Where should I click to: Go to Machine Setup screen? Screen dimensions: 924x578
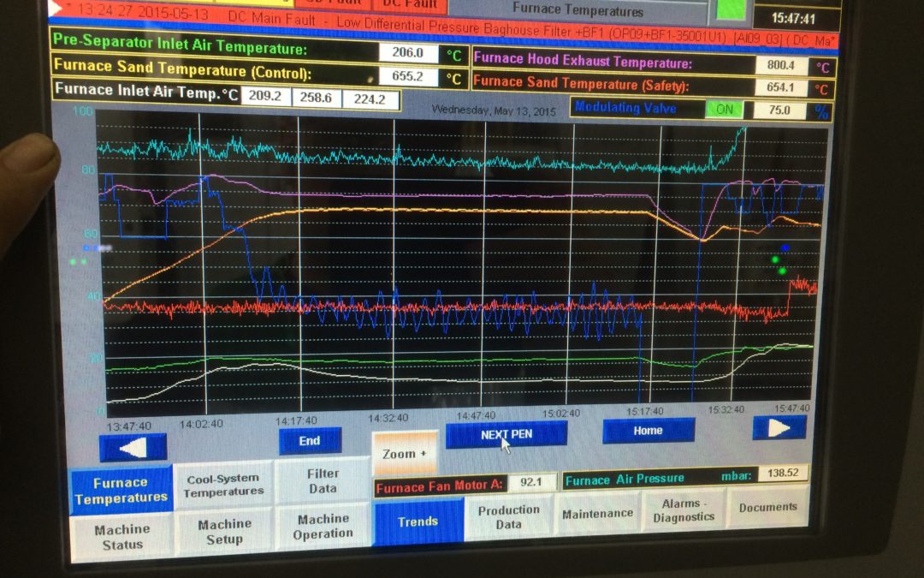point(224,532)
